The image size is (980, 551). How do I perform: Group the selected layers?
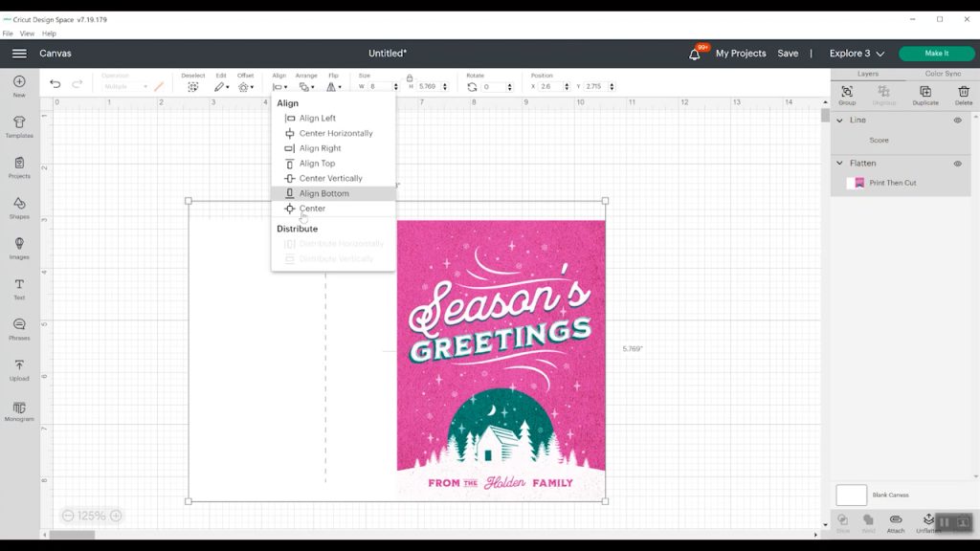point(846,93)
